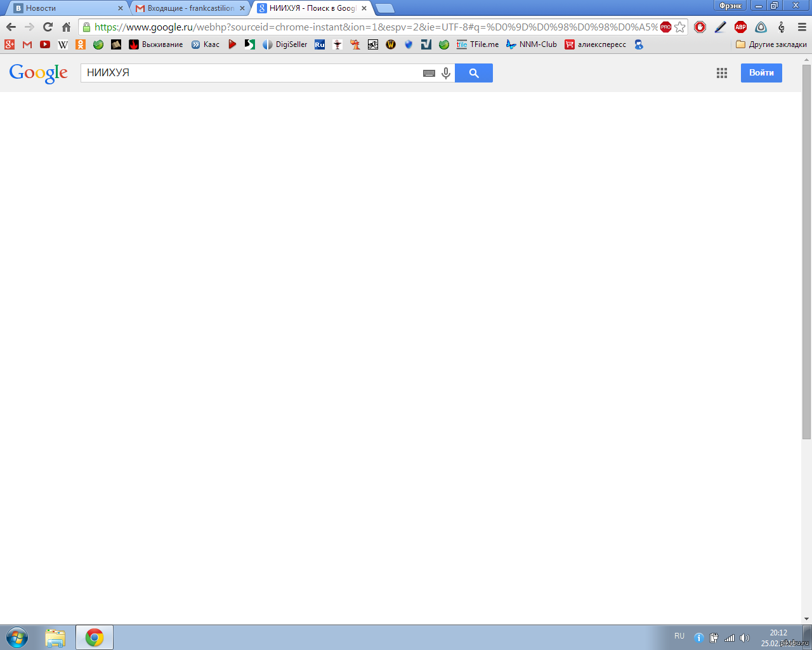The image size is (812, 650).
Task: Open the treble clef music extension
Action: [x=782, y=27]
